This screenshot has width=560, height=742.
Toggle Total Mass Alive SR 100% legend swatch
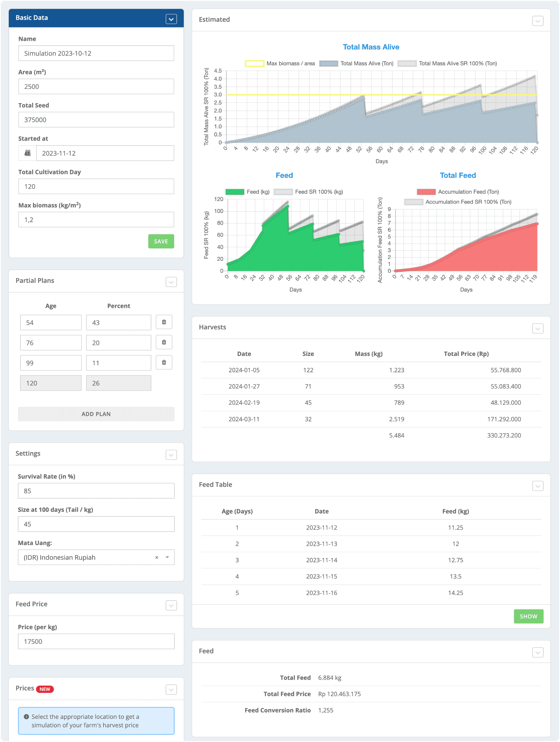click(407, 63)
